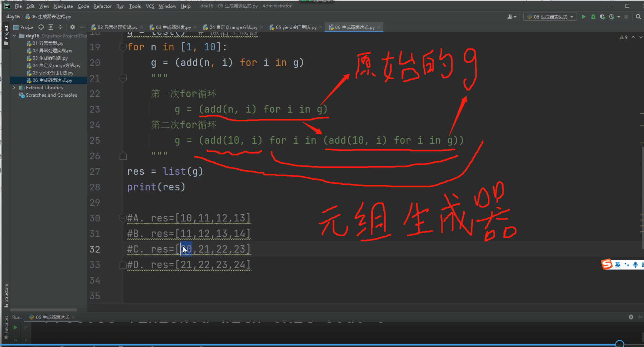644x347 pixels.
Task: Fold docstring start at line 21
Action: pyautogui.click(x=123, y=78)
